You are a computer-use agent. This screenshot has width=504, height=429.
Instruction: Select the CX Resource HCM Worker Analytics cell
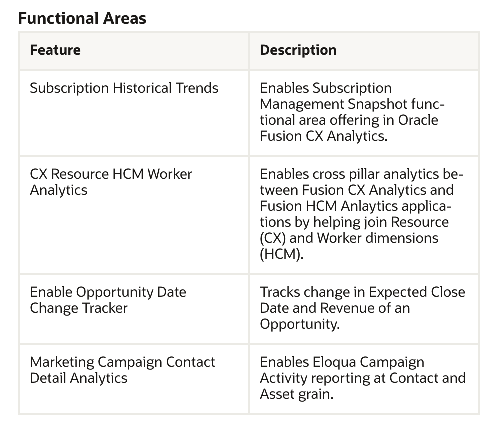point(111,182)
